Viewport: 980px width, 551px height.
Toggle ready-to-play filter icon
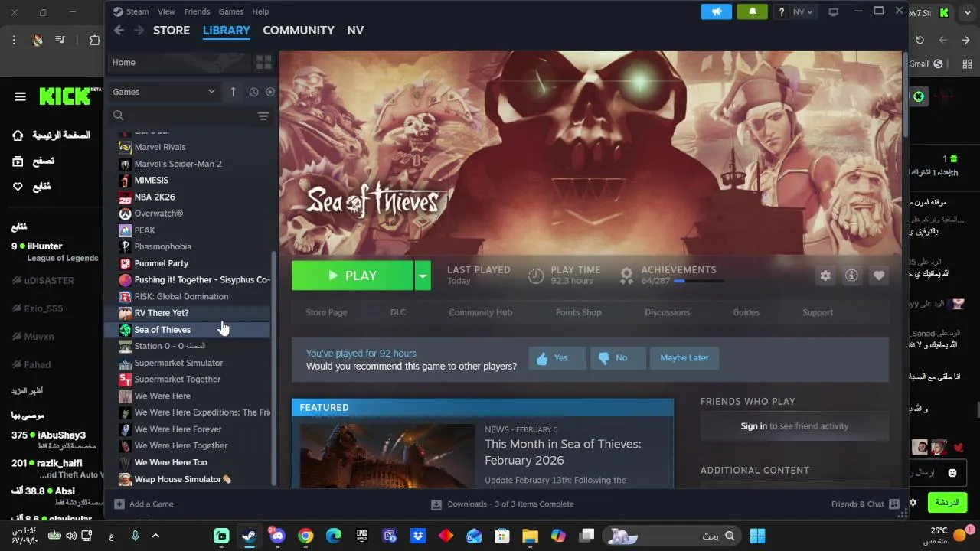click(270, 92)
